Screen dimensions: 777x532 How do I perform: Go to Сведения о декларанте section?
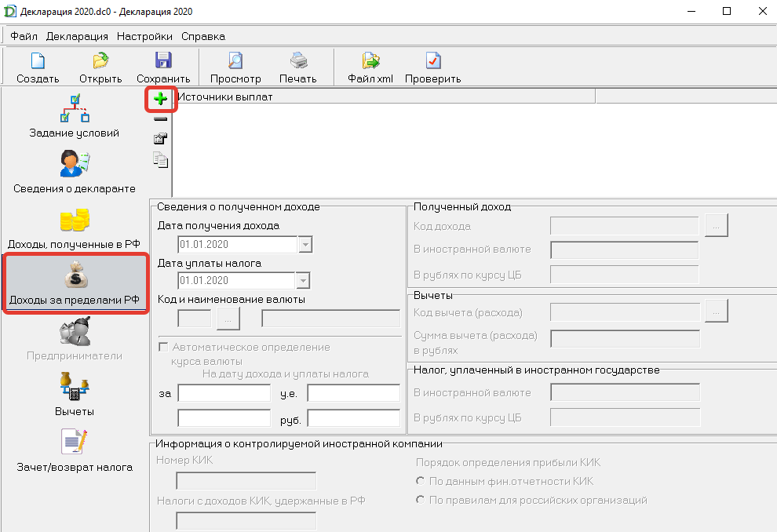(x=75, y=171)
